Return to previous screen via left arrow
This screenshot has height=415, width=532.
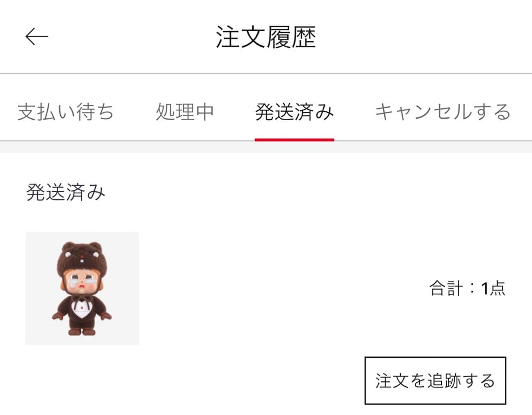click(x=36, y=36)
